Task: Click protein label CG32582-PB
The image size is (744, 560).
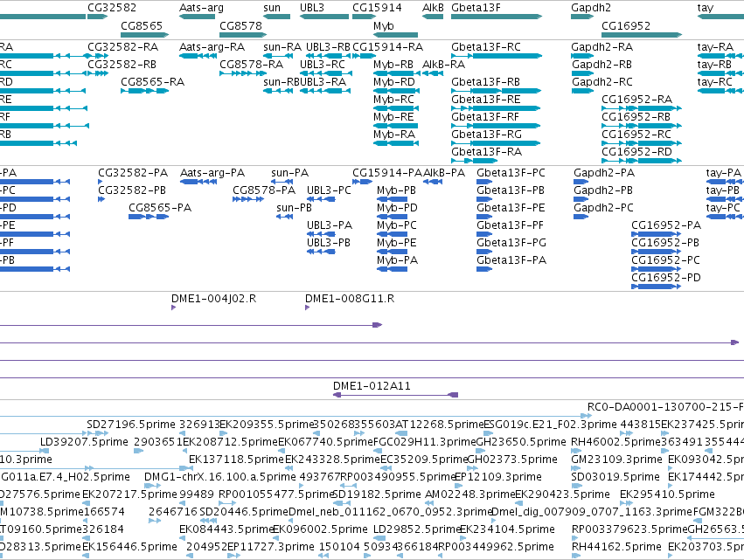Action: coord(132,190)
